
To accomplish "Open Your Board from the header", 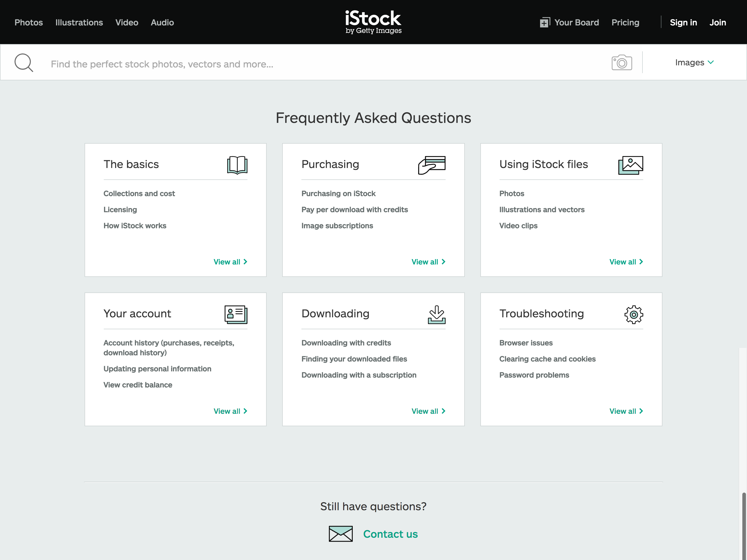I will click(576, 23).
